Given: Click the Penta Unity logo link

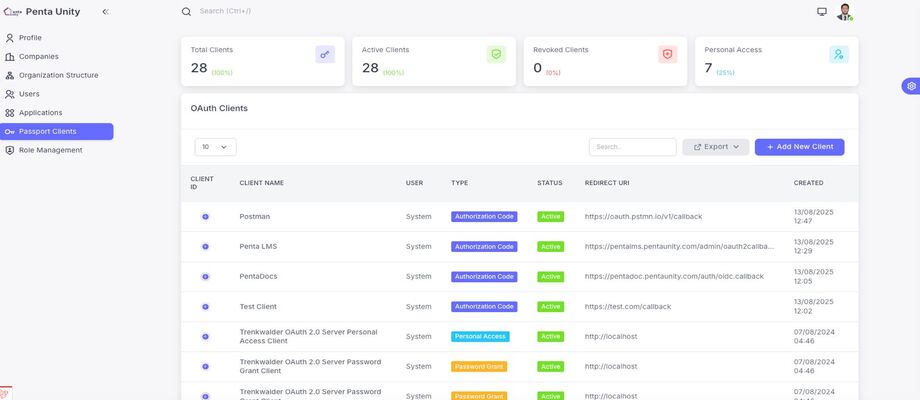Looking at the screenshot, I should [44, 12].
